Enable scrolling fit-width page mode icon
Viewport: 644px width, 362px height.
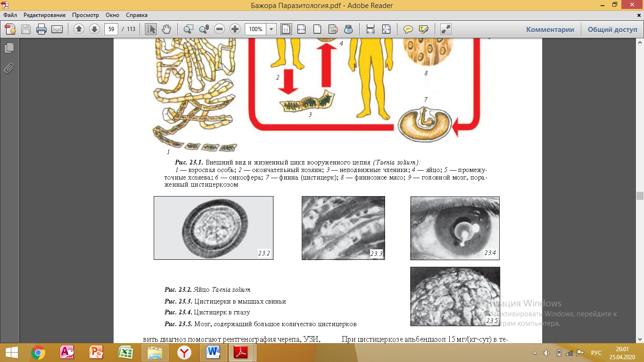(371, 29)
